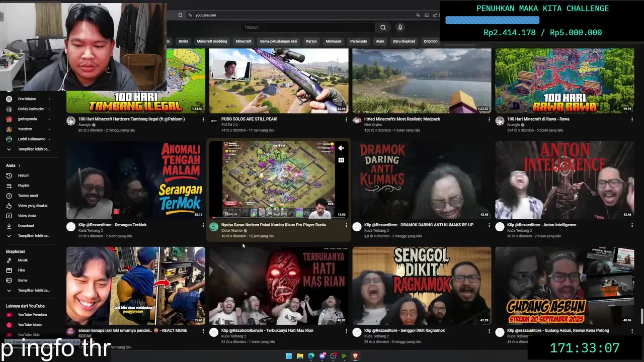Screen dimensions: 644x362
Task: Select the Berita filter chip
Action: [183, 41]
